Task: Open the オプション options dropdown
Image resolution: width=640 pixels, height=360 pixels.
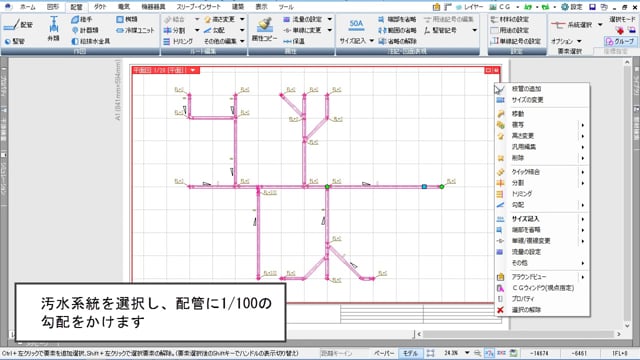Action: pos(566,41)
